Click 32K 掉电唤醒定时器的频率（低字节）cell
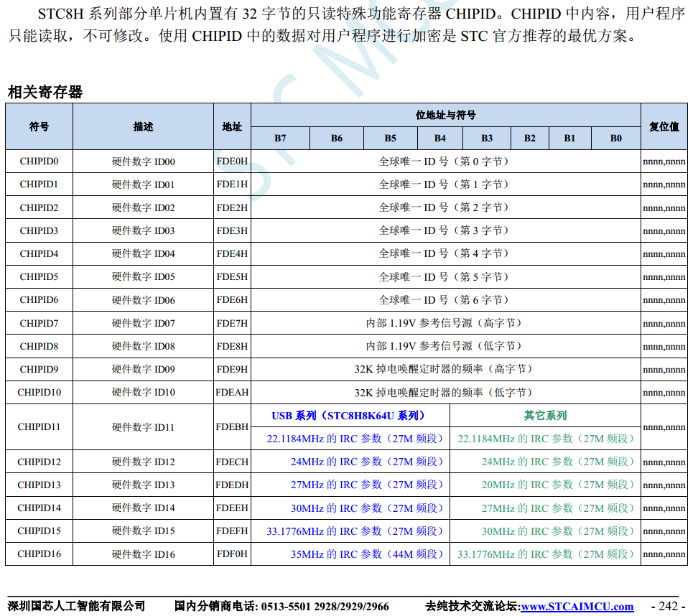This screenshot has width=698, height=616. 445,393
